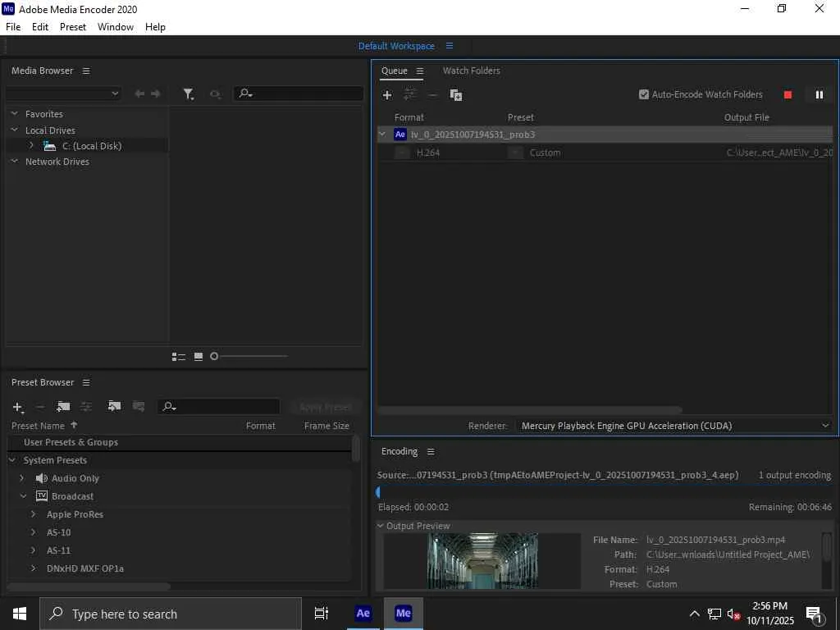Expand the C: (Local Disk) drive

[x=31, y=145]
